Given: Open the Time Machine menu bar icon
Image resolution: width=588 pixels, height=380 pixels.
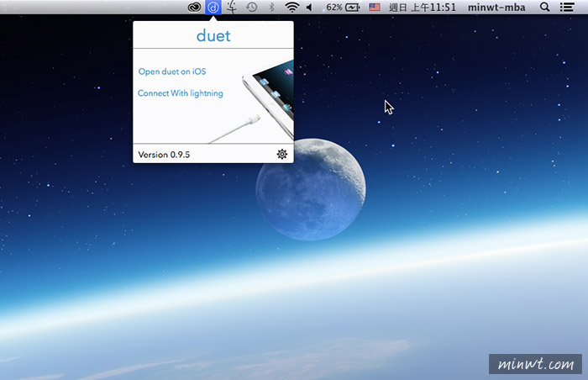Looking at the screenshot, I should click(x=252, y=7).
